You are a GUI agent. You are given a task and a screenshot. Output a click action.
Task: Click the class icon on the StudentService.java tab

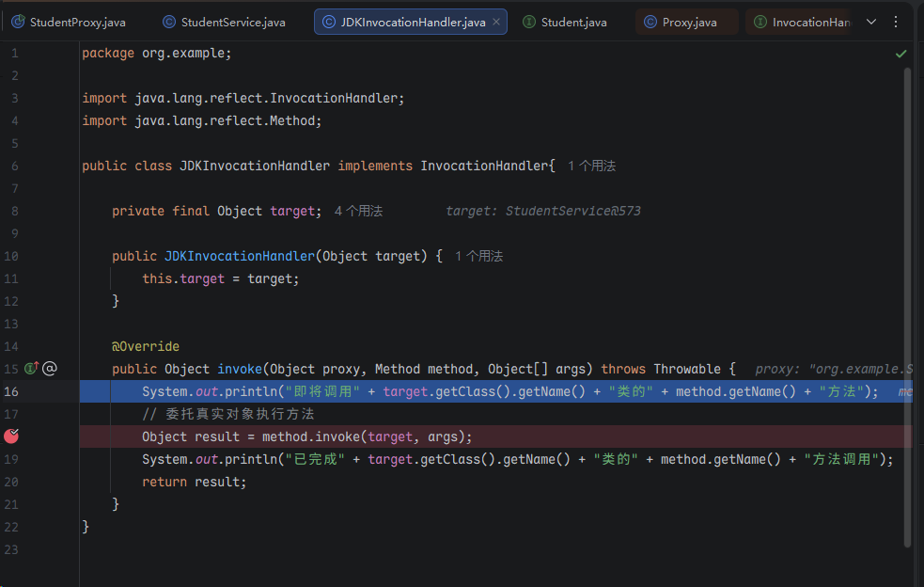(x=169, y=22)
